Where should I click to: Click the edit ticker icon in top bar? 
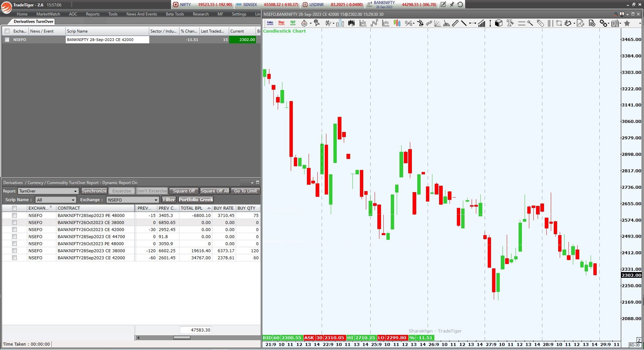[x=443, y=4]
